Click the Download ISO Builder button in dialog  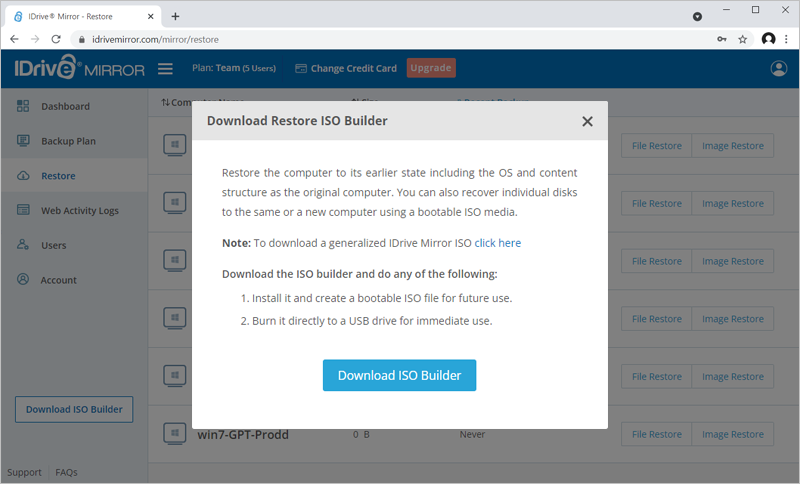tap(399, 375)
